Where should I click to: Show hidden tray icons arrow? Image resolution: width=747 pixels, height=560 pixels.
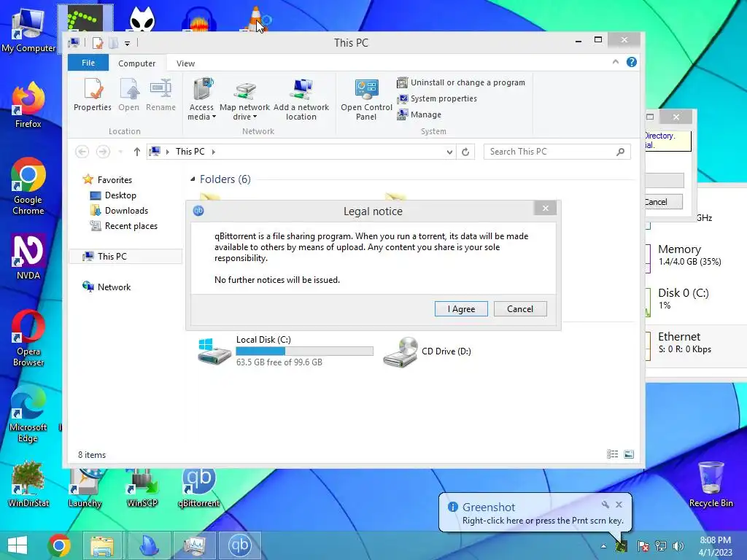click(x=603, y=546)
